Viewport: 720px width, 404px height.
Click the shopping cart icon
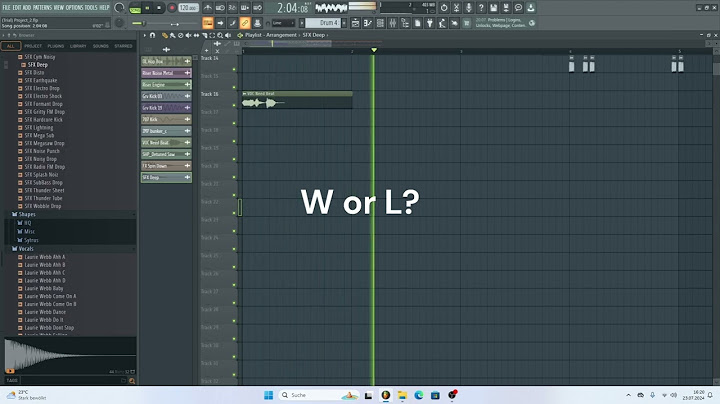[x=467, y=23]
